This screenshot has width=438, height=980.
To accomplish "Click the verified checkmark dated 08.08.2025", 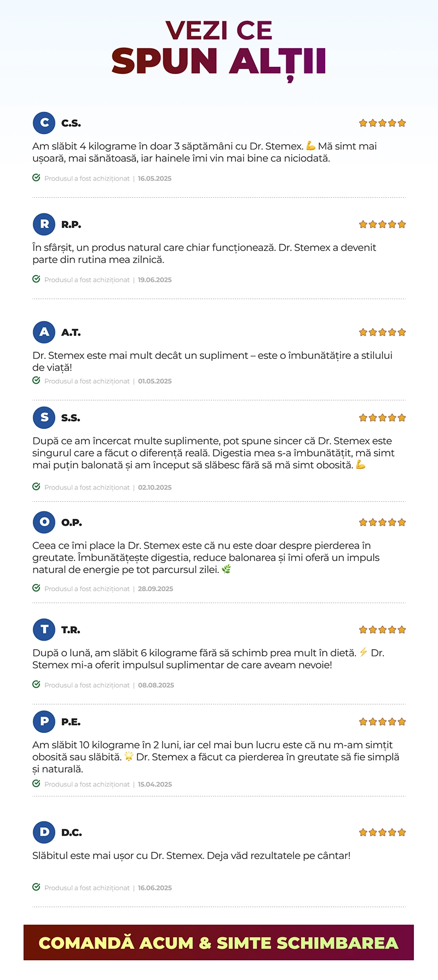I will pos(36,684).
